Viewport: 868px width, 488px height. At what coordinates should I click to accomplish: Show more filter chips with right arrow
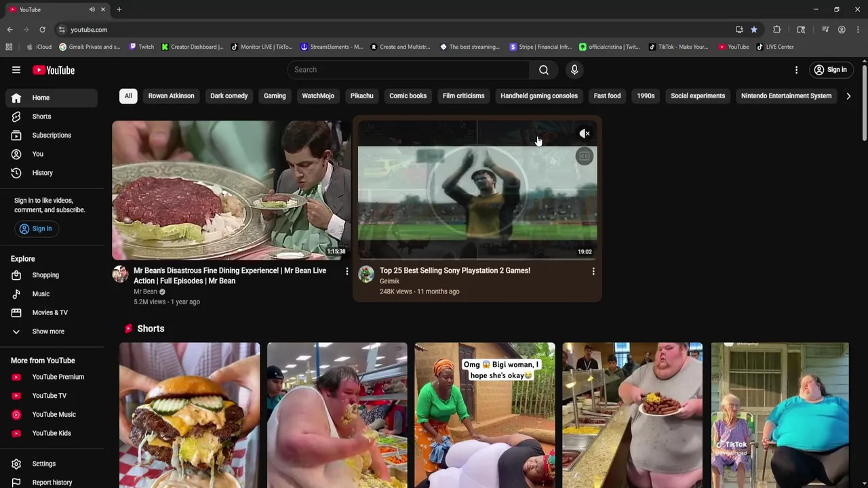(x=848, y=96)
